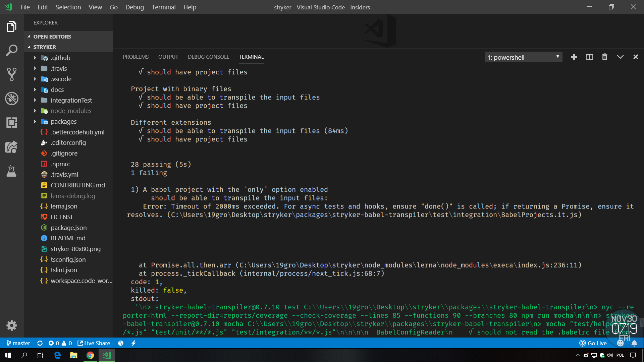The image size is (644, 362).
Task: Toggle maximize panel with the chevron icon
Action: 620,57
